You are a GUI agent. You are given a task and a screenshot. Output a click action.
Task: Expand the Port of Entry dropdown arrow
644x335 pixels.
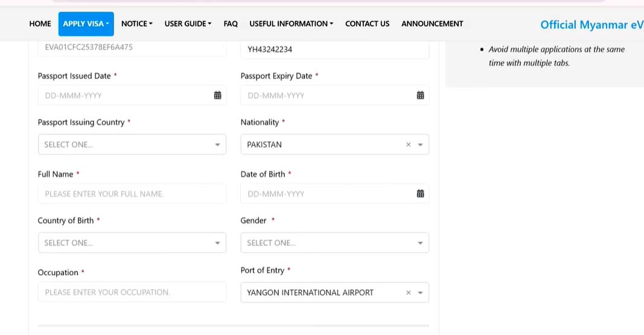pyautogui.click(x=420, y=293)
